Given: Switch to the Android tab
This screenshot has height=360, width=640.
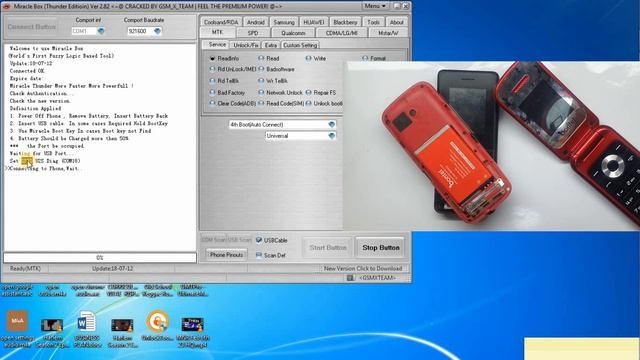Looking at the screenshot, I should (256, 22).
